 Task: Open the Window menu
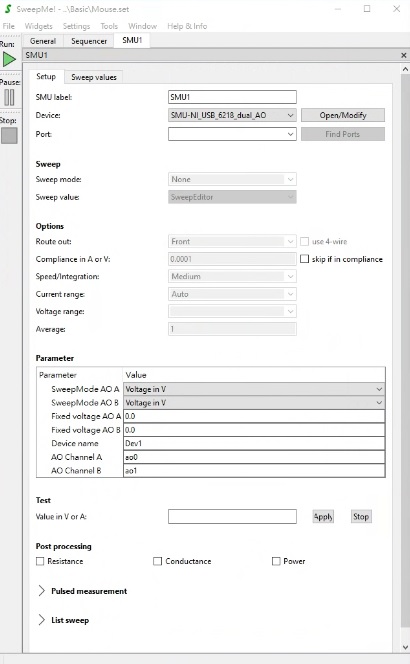click(x=142, y=26)
